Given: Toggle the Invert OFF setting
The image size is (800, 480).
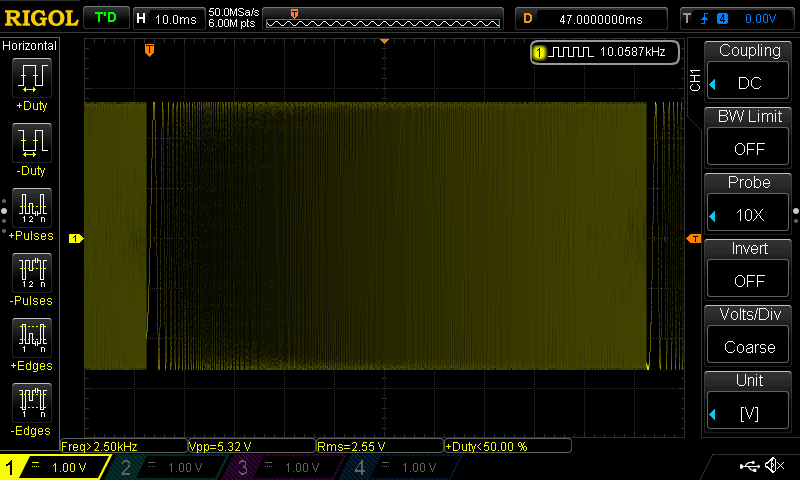Looking at the screenshot, I should tap(749, 267).
